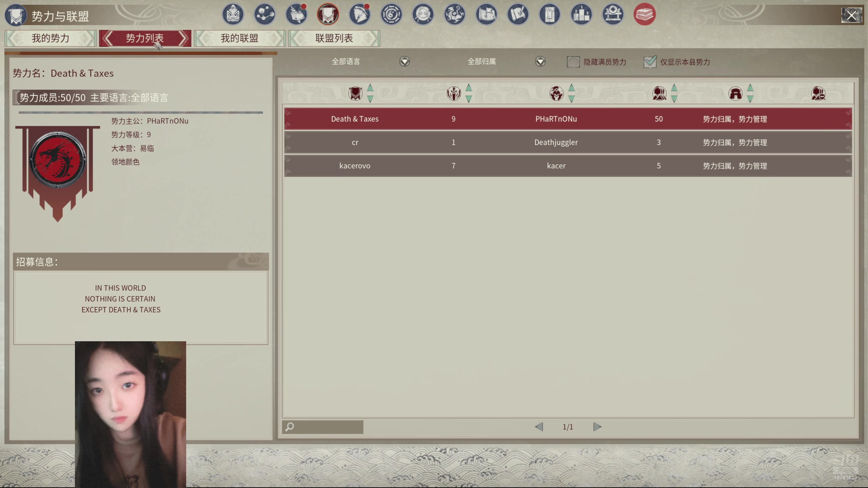Click the dragon beast icon
Image resolution: width=868 pixels, height=488 pixels.
(454, 14)
